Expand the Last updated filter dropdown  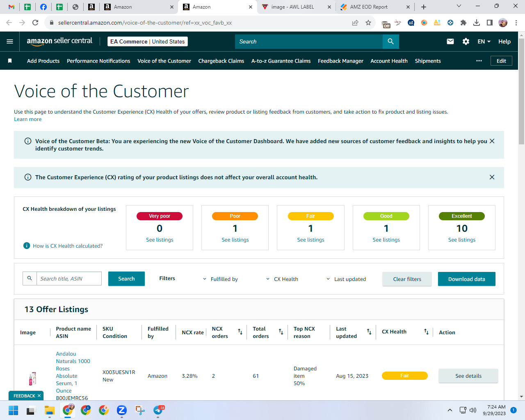coord(346,279)
